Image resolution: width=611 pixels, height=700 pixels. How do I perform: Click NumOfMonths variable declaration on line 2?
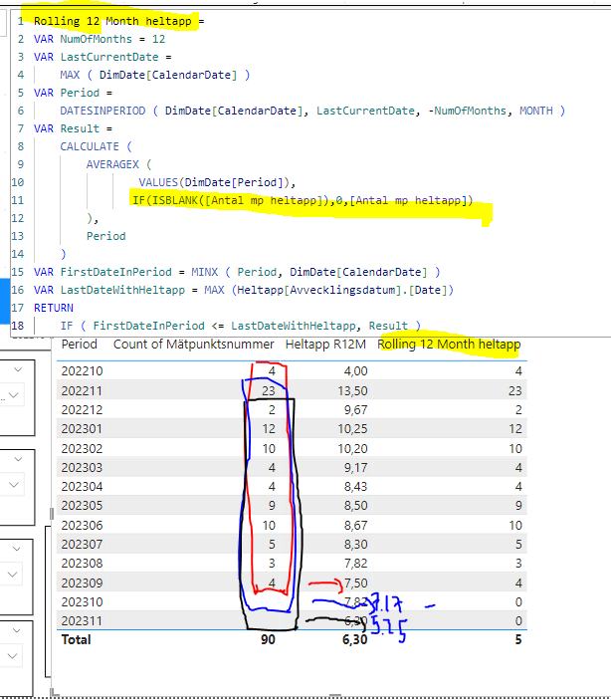(x=96, y=39)
